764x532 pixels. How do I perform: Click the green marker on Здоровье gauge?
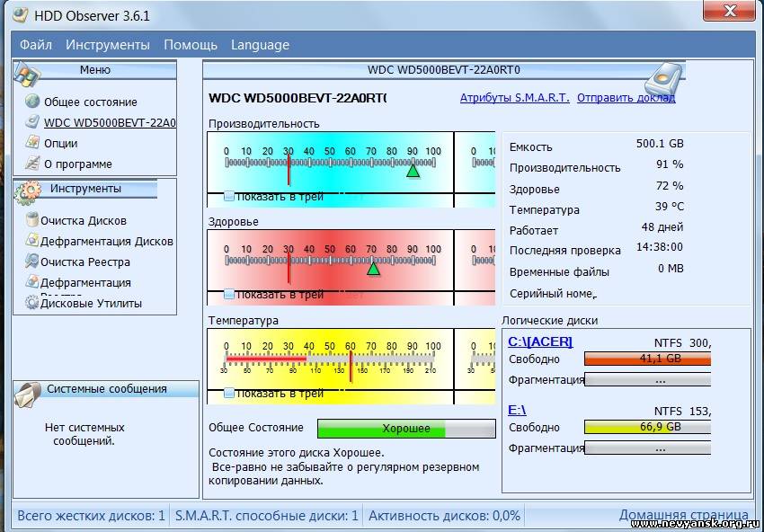tap(373, 269)
